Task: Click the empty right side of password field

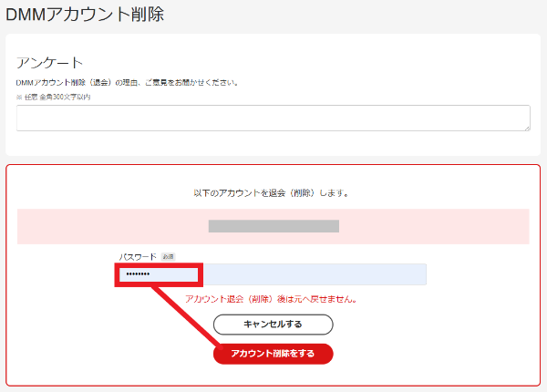Action: [365, 274]
